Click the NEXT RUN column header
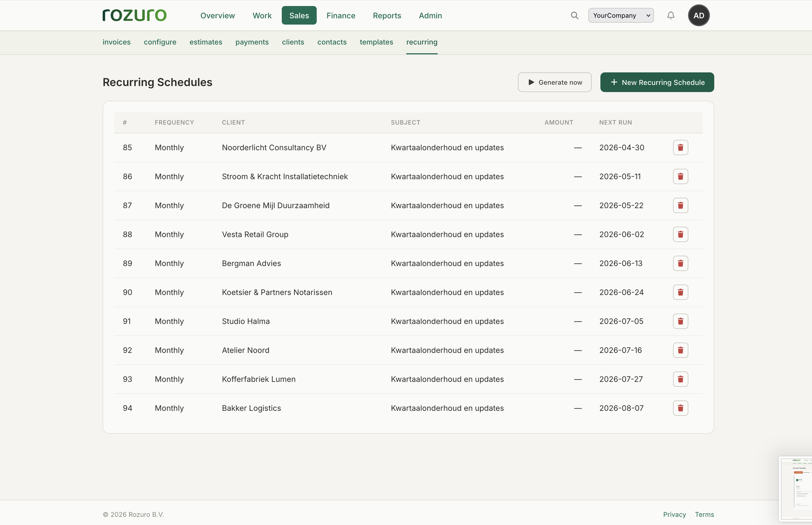This screenshot has height=525, width=812. pos(615,122)
